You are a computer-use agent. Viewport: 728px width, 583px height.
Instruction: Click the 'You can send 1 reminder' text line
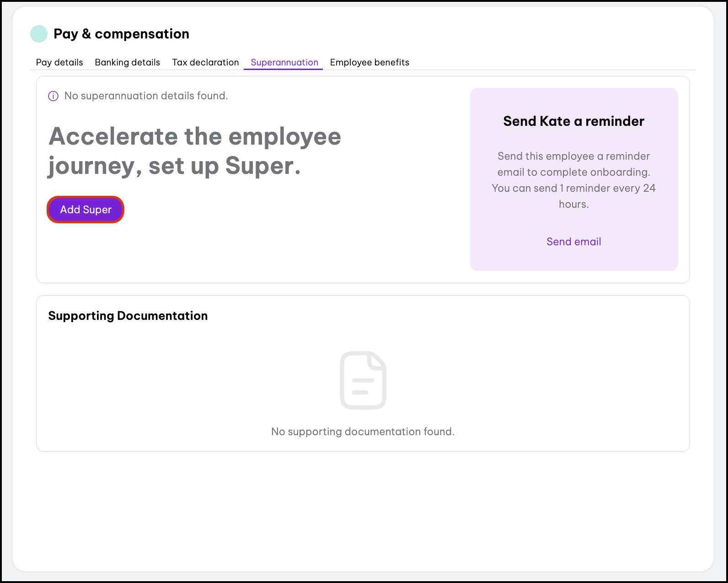573,188
